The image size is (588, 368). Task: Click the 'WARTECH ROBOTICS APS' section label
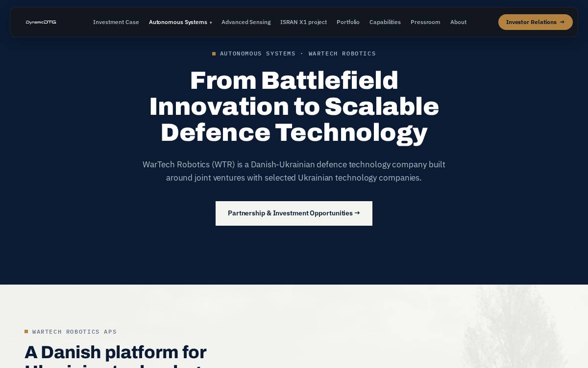[x=71, y=332]
